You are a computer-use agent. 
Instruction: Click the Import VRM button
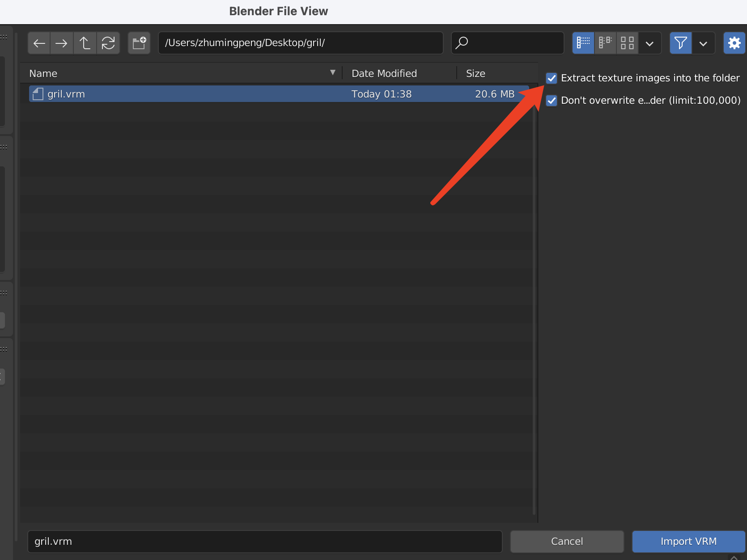(688, 541)
